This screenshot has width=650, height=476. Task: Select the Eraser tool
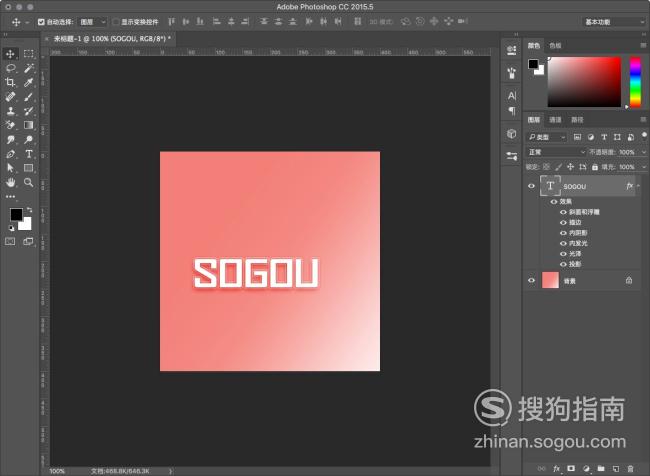click(x=10, y=125)
